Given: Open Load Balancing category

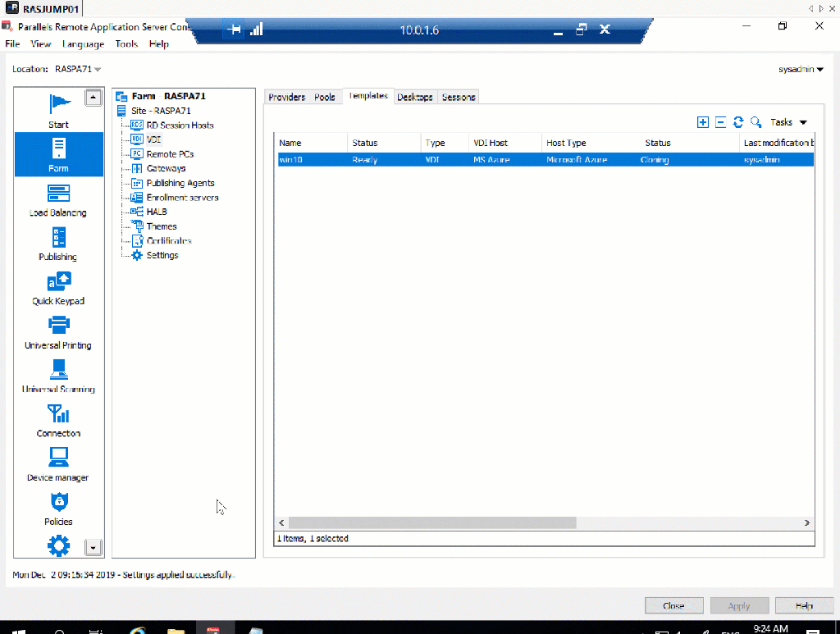Looking at the screenshot, I should tap(58, 200).
